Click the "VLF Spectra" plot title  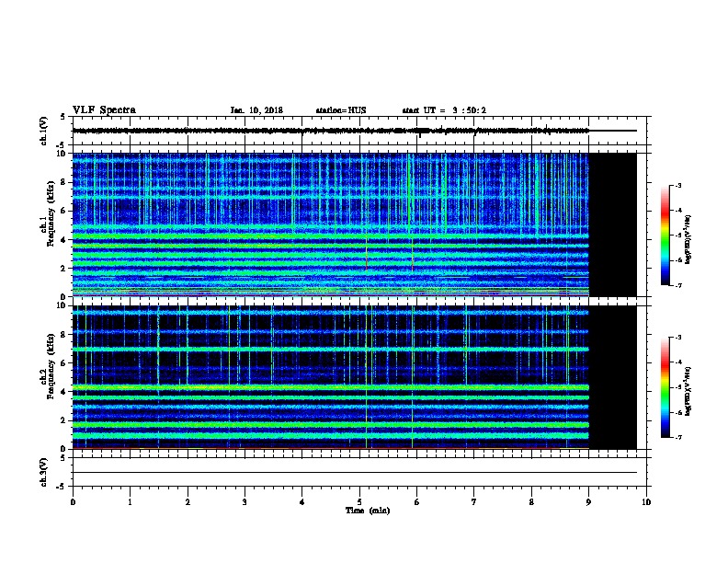pyautogui.click(x=104, y=110)
